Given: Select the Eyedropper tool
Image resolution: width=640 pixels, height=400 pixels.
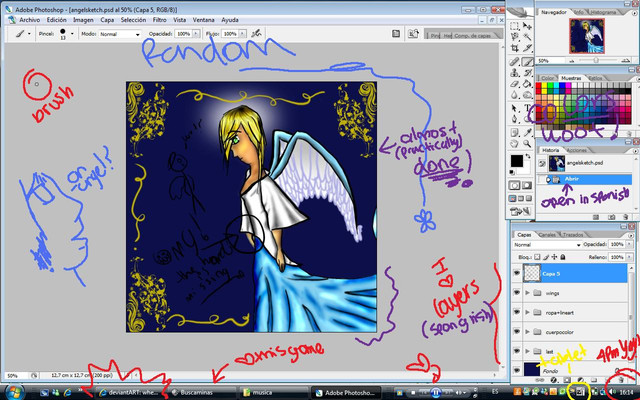Looking at the screenshot, I should pos(527,133).
